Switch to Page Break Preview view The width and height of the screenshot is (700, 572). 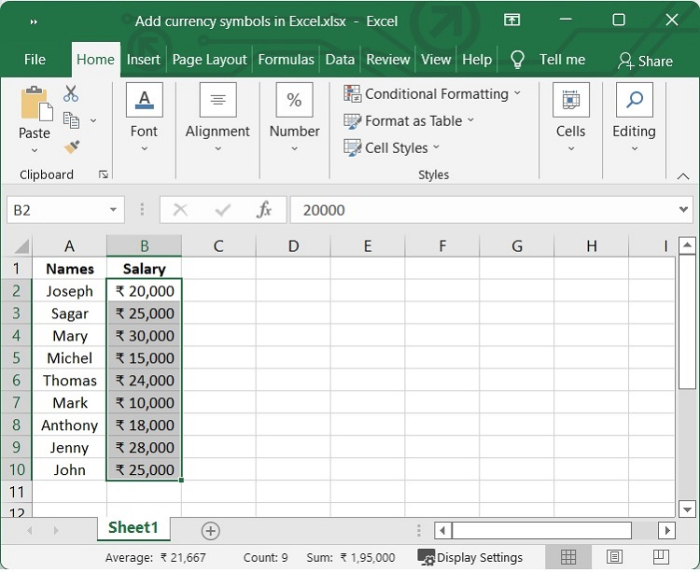(661, 557)
